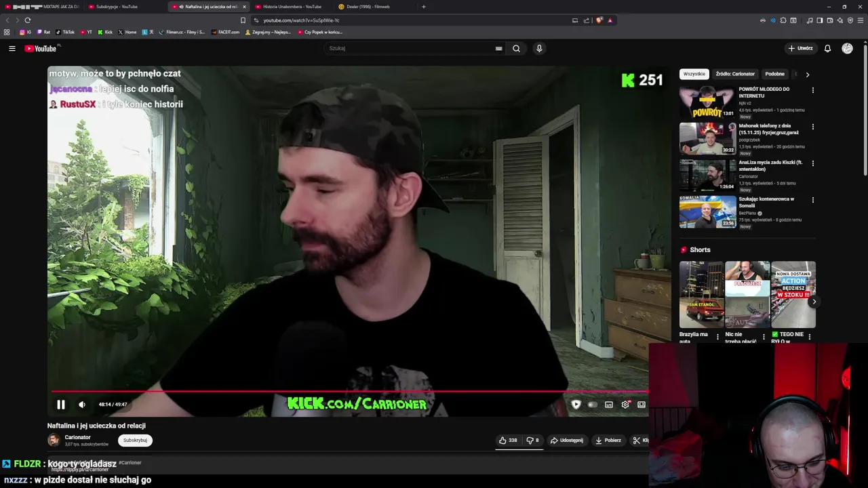This screenshot has height=488, width=868.
Task: Open options menu for Szukając kontenerowca video
Action: click(x=812, y=200)
